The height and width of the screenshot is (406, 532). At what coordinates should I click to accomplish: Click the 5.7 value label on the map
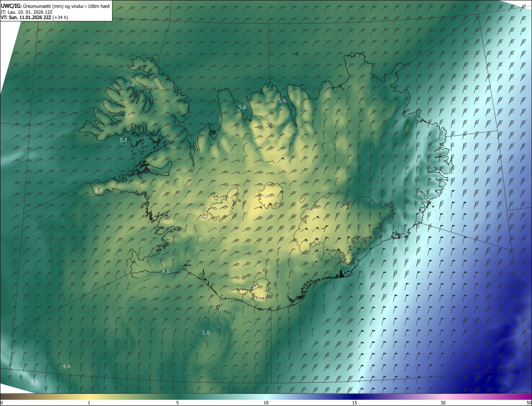123,140
